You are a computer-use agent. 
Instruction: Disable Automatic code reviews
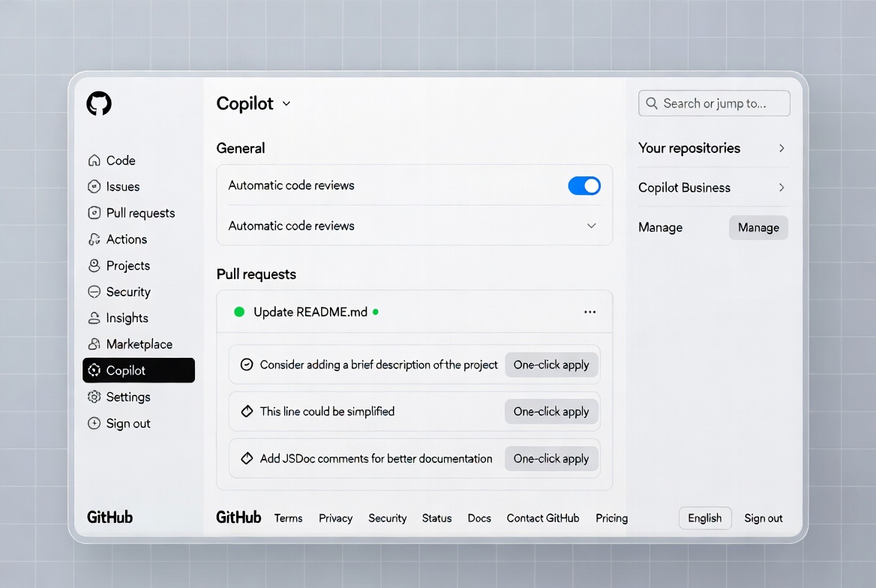click(584, 186)
